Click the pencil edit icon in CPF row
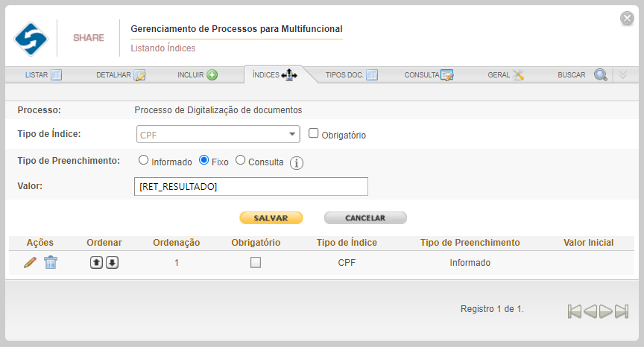The height and width of the screenshot is (347, 644). pos(30,262)
